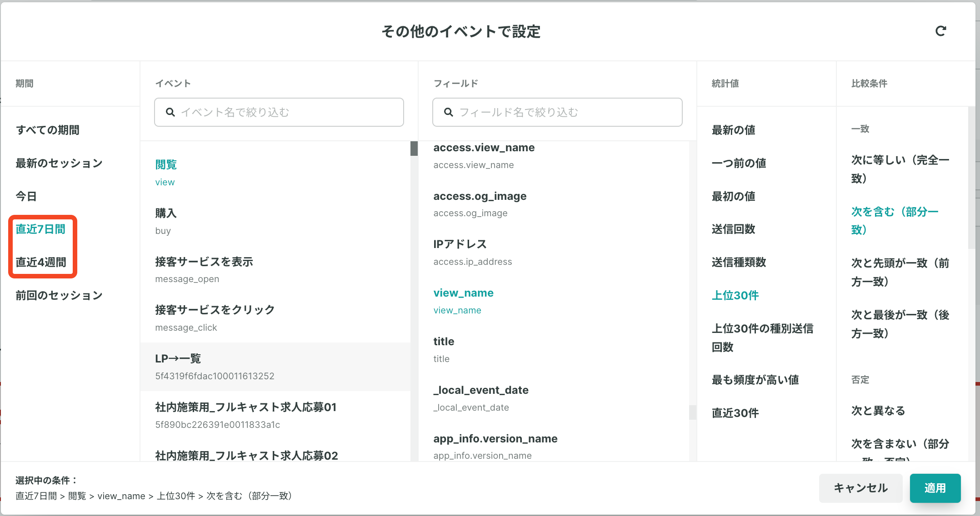Choose the 閲覧 view event
The height and width of the screenshot is (516, 980).
275,173
